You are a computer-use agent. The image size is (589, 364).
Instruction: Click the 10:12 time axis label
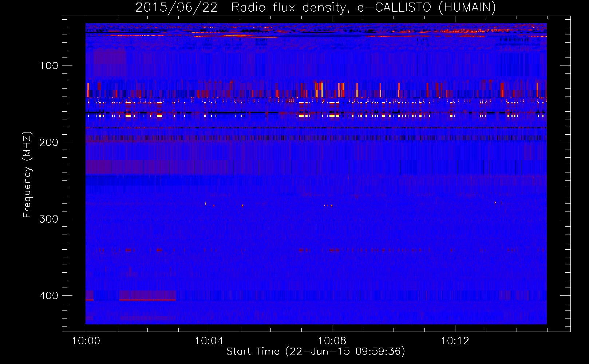click(455, 341)
